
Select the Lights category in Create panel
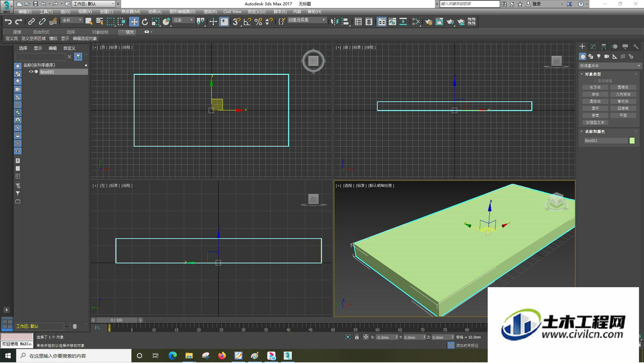point(599,56)
